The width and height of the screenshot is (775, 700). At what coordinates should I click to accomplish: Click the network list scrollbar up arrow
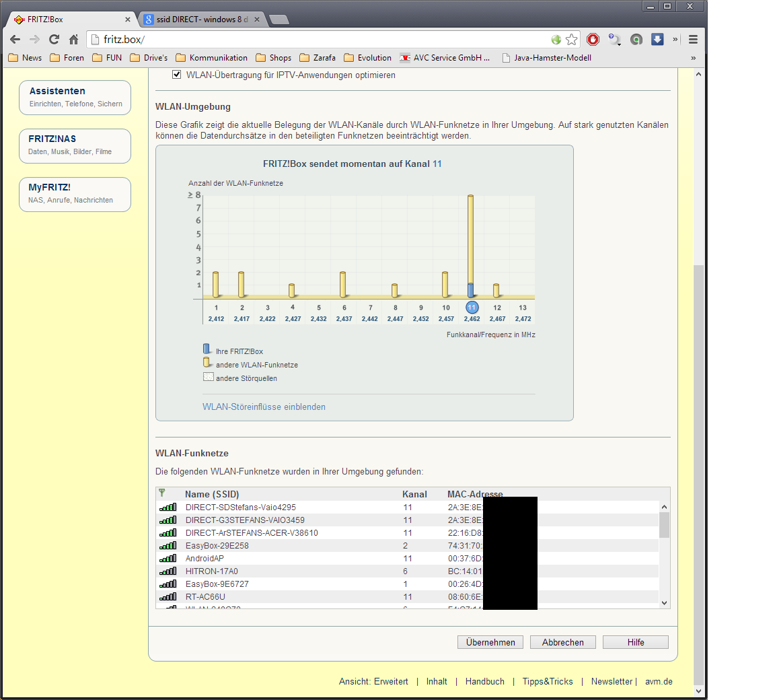tap(664, 507)
